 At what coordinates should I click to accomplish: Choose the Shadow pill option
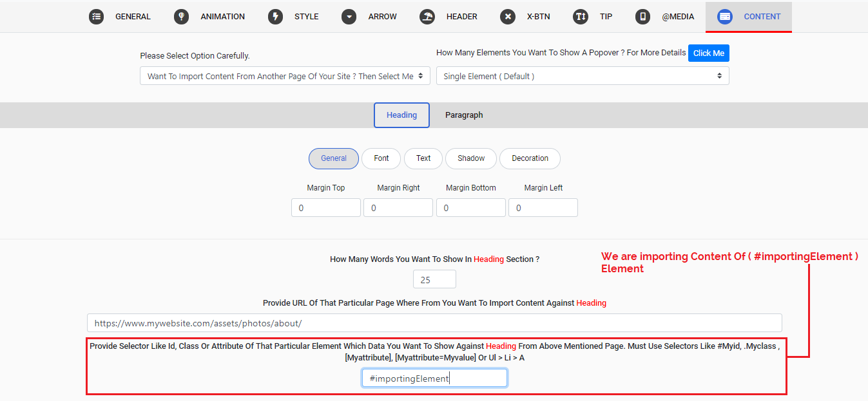coord(471,158)
